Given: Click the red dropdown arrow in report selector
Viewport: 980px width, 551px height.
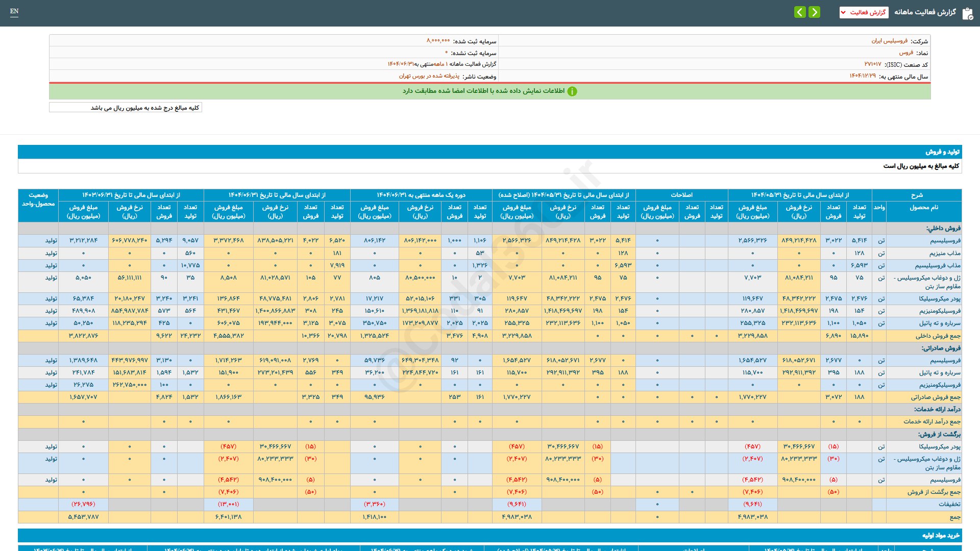Looking at the screenshot, I should click(843, 12).
